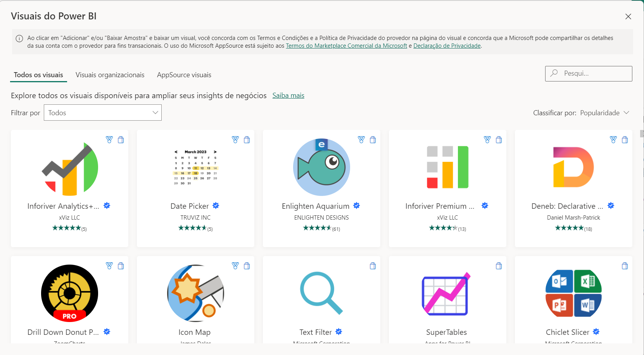Click the shopping bag icon on Enlighten Aquarium card
Screen dimensions: 644x355
[373, 140]
